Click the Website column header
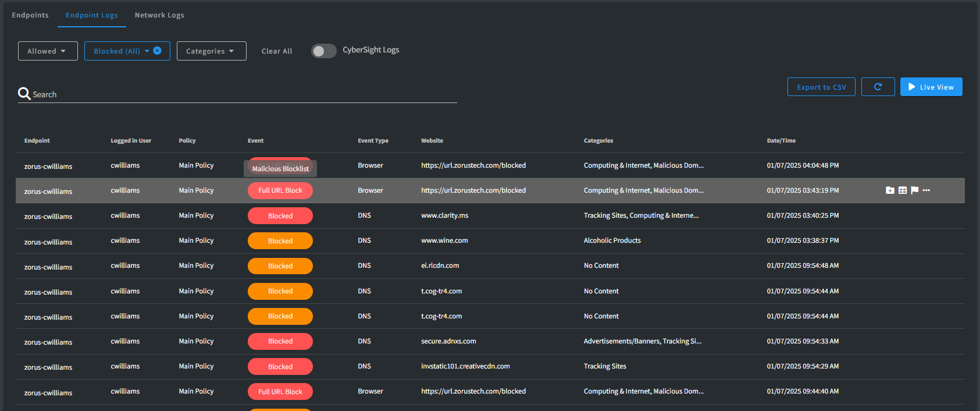Screen dimensions: 980x411 432,140
